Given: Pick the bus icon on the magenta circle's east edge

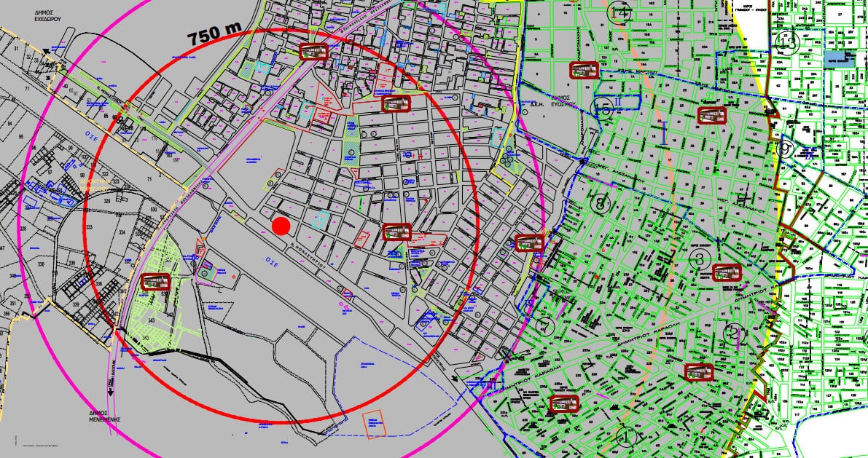Looking at the screenshot, I should [529, 242].
